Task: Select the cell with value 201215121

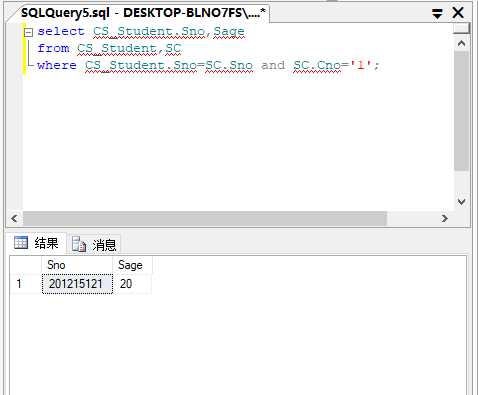Action: click(x=77, y=284)
